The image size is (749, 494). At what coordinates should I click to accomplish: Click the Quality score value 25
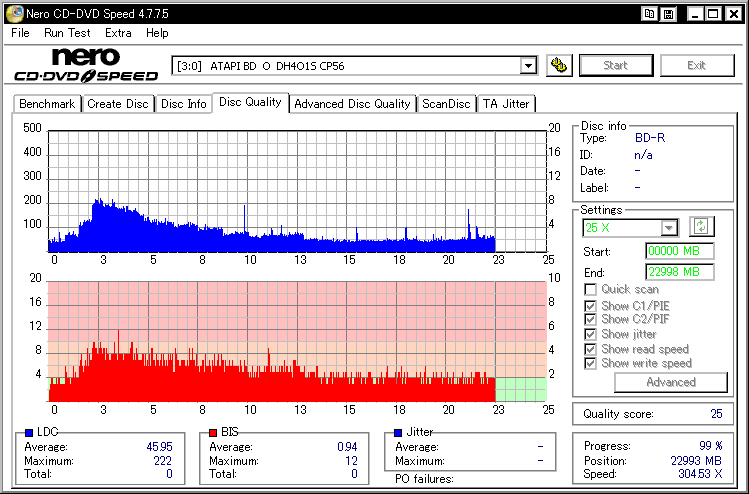[x=716, y=414]
